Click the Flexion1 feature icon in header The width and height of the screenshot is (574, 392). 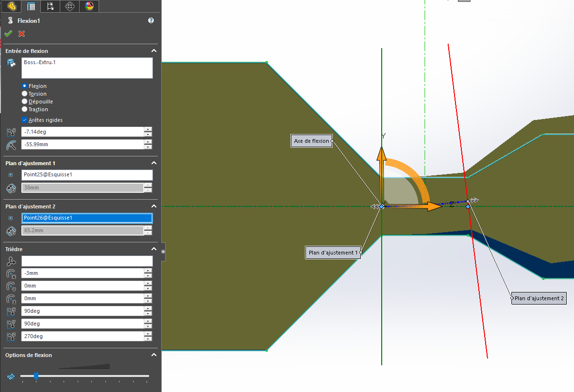click(10, 20)
